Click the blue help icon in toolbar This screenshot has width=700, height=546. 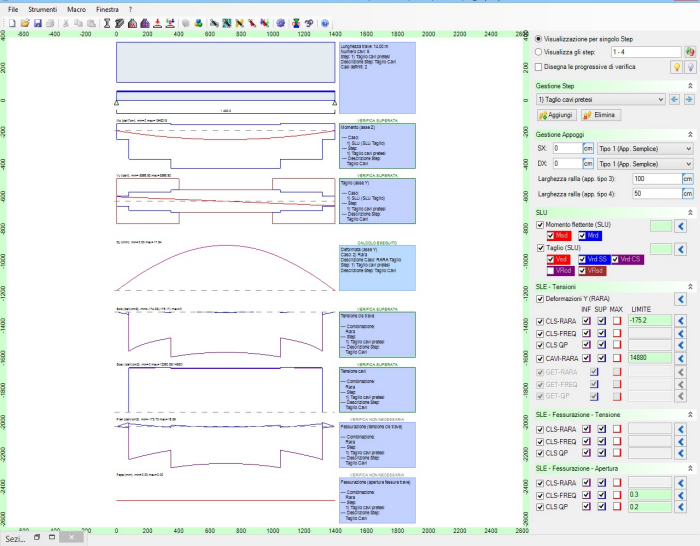click(x=325, y=22)
